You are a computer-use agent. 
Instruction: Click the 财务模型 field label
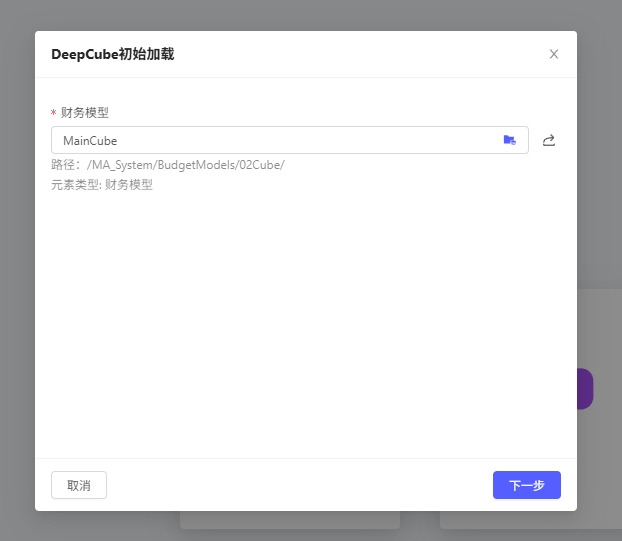coord(84,113)
